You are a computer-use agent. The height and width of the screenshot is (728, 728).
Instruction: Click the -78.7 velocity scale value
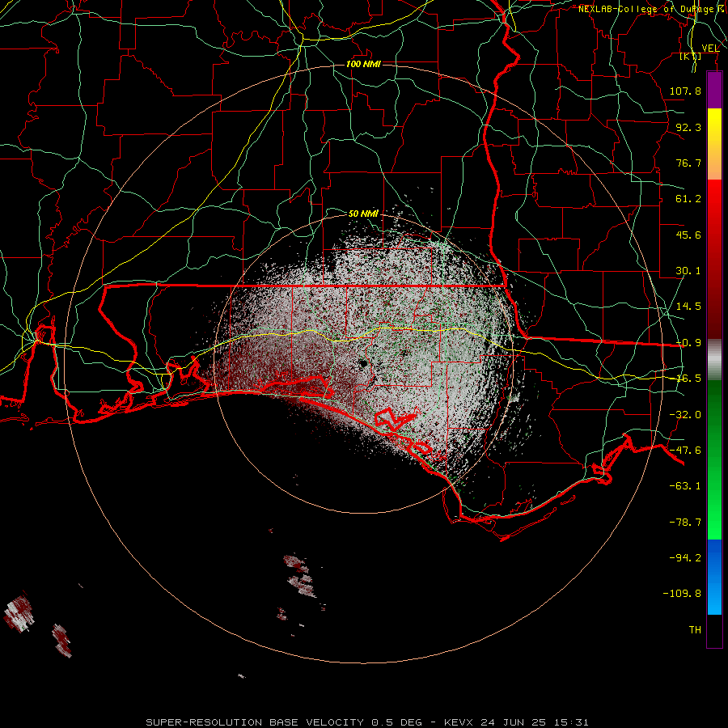(685, 523)
